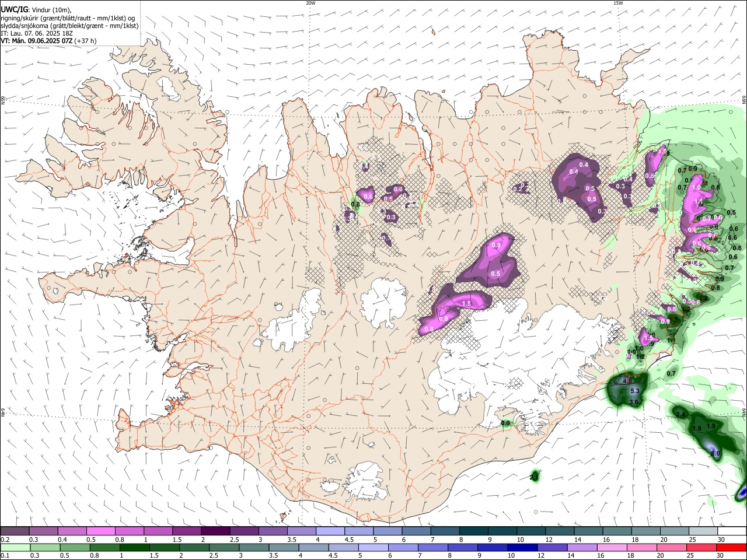Image resolution: width=747 pixels, height=560 pixels.
Task: Click the 0.1 label on the lower legend
Action: pos(6,556)
